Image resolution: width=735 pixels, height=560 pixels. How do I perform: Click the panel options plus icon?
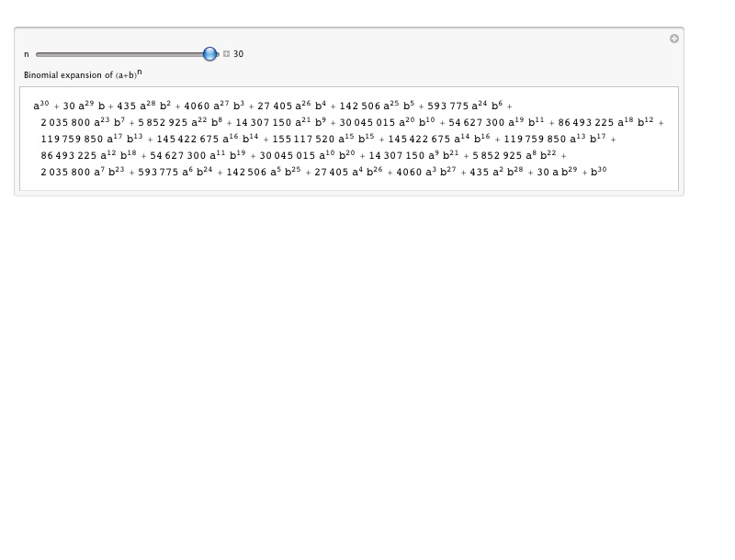pos(674,39)
